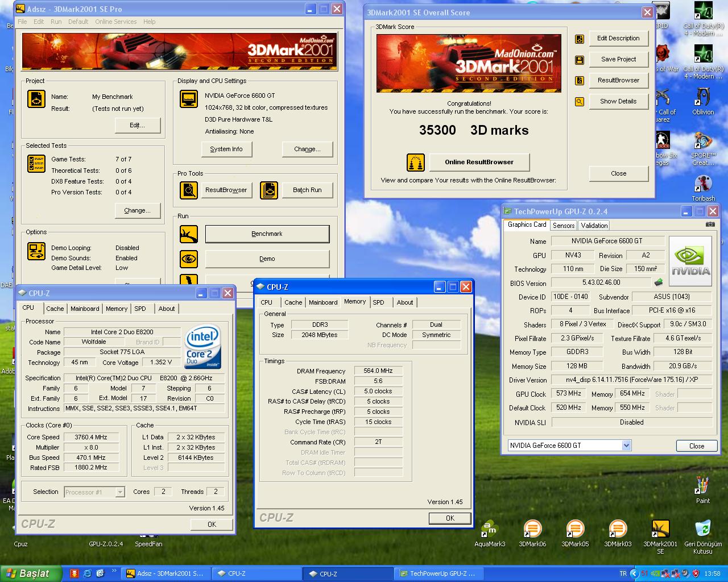This screenshot has height=582, width=728.
Task: Open the SPORE Creature Creator desktop icon
Action: coord(704,149)
